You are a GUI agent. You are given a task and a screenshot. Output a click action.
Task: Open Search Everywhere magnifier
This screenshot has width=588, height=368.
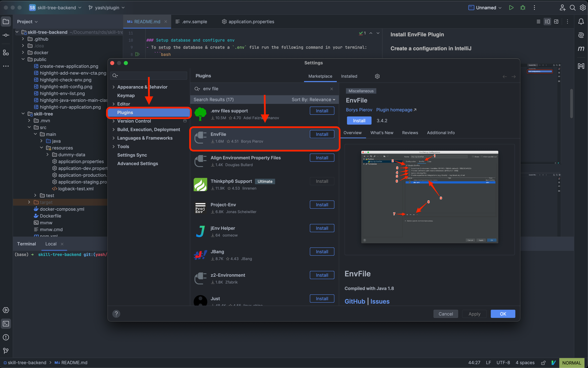point(573,7)
